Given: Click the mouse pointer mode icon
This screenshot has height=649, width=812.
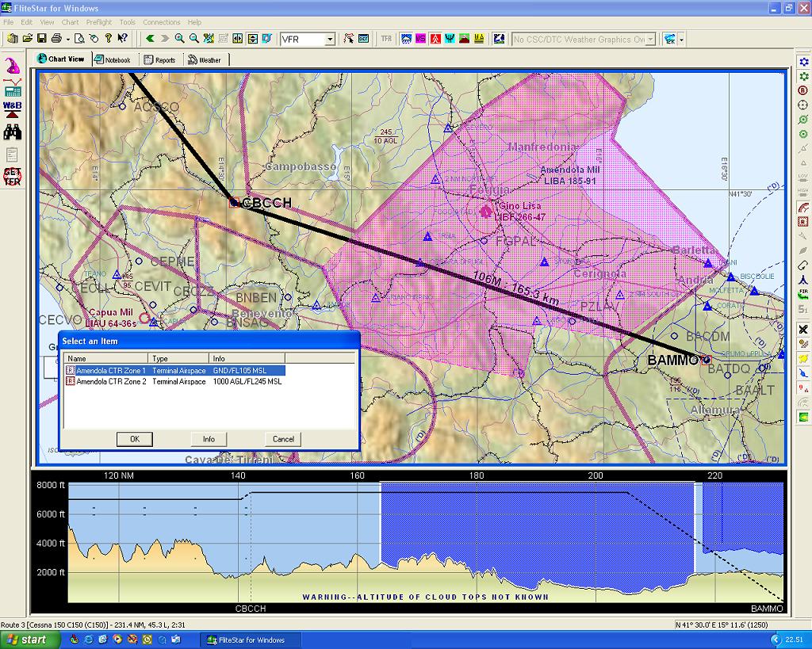Looking at the screenshot, I should 94,38.
